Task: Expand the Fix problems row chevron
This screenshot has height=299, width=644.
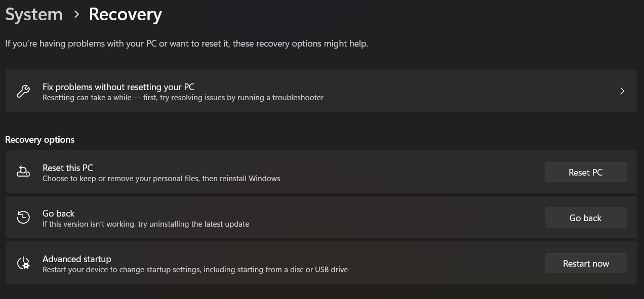Action: pos(622,91)
